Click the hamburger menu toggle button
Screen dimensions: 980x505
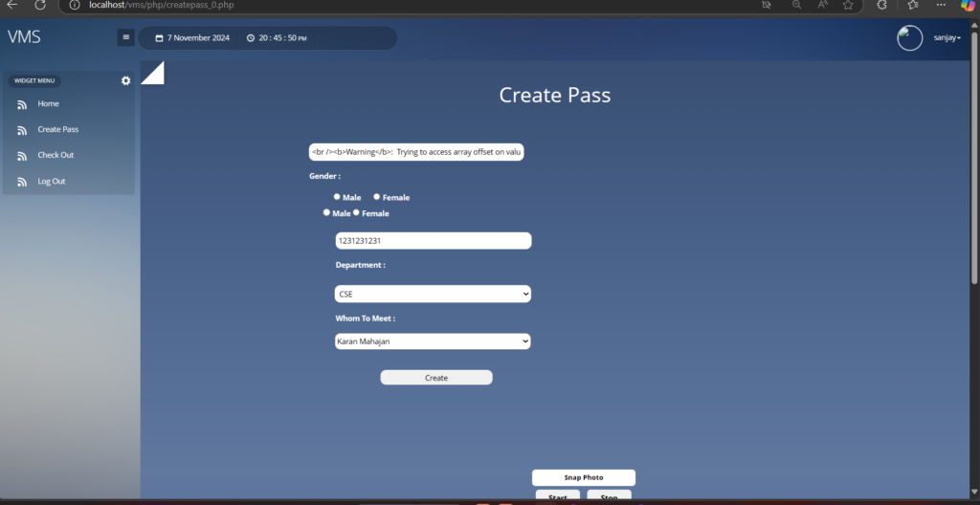[x=125, y=37]
